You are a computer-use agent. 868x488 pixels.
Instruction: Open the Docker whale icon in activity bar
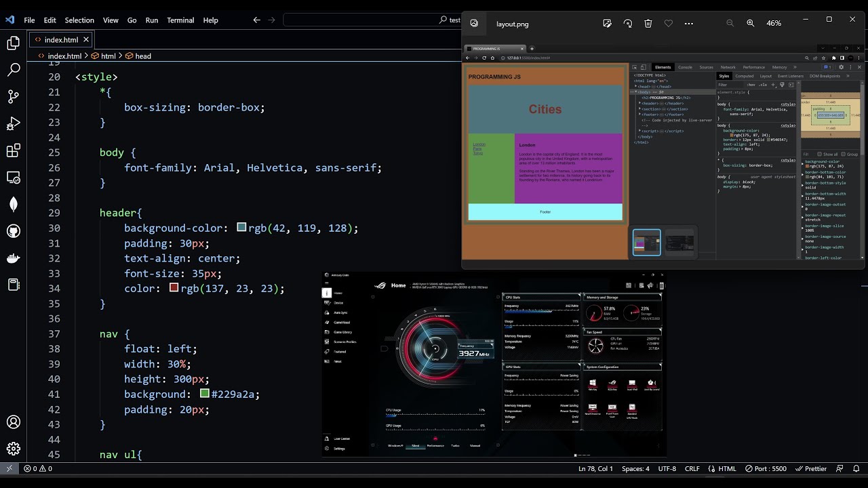14,258
